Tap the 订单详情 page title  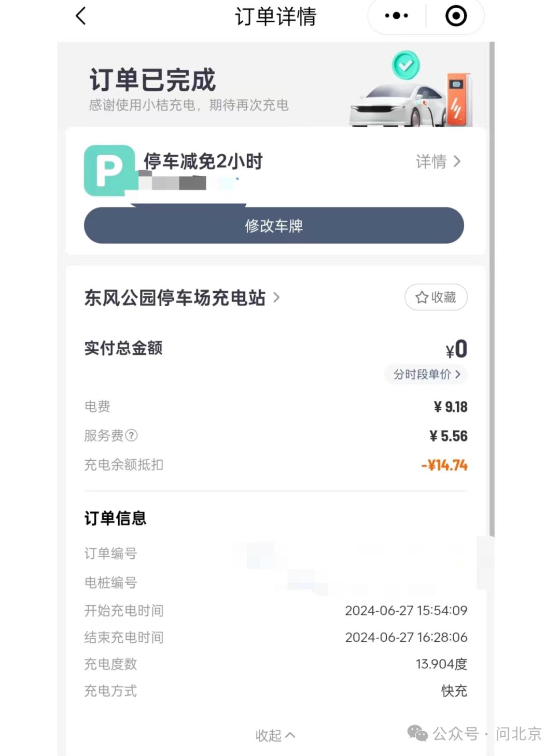pos(275,17)
